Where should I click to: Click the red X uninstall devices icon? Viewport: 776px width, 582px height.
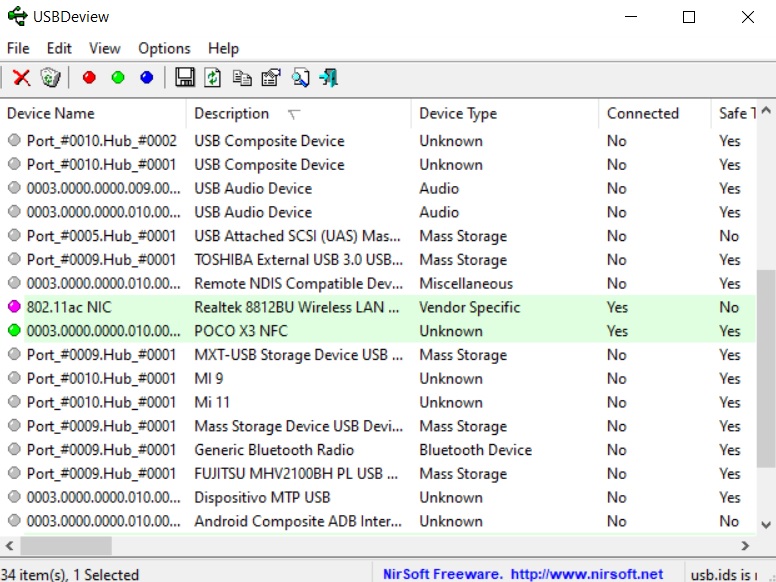click(21, 78)
